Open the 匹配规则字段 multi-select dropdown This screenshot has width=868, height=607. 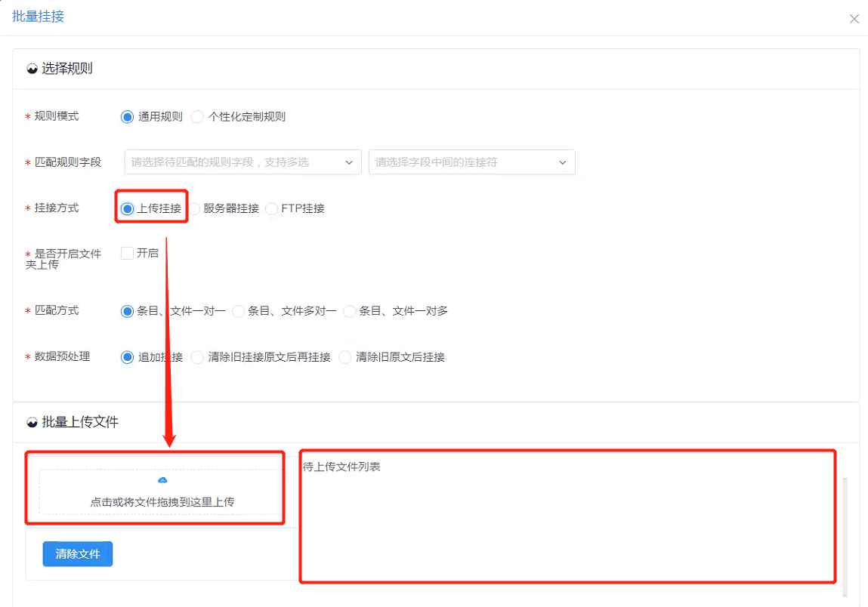242,162
